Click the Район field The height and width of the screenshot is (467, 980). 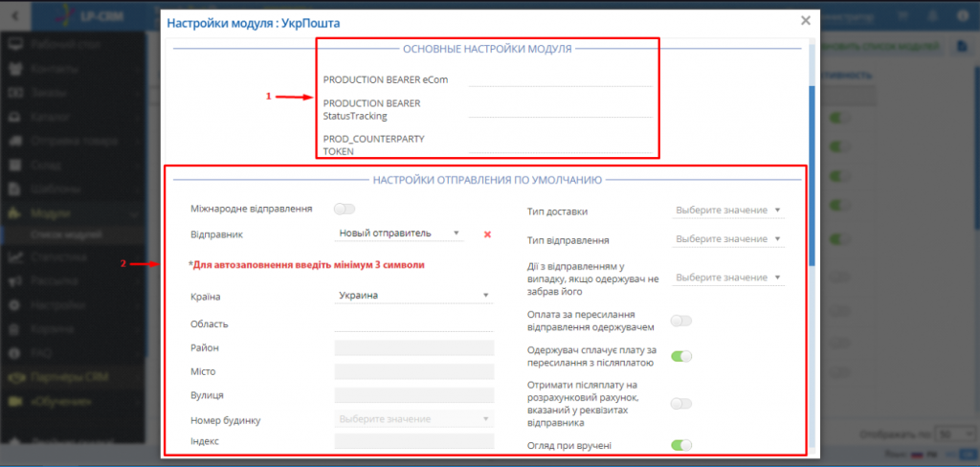pyautogui.click(x=414, y=347)
